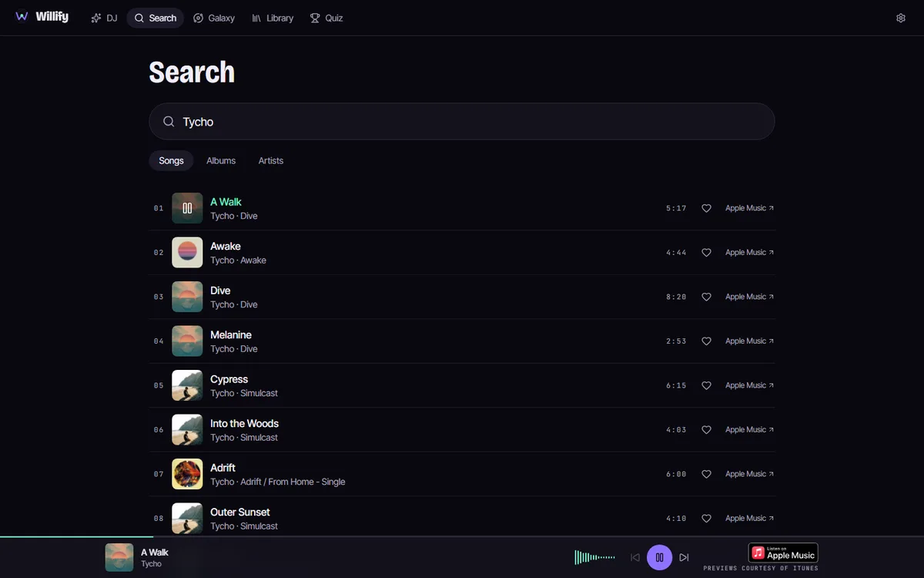924x578 pixels.
Task: Like the song Awake
Action: (x=706, y=253)
